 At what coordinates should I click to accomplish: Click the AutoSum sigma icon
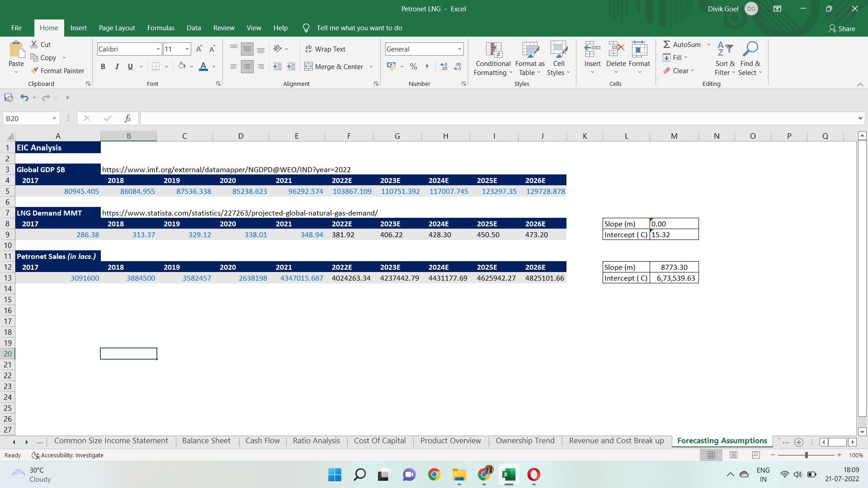coord(667,44)
